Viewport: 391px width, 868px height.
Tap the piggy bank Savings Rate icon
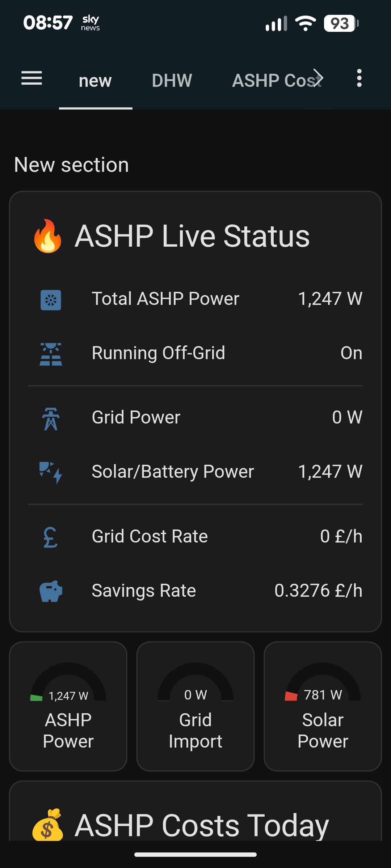51,591
